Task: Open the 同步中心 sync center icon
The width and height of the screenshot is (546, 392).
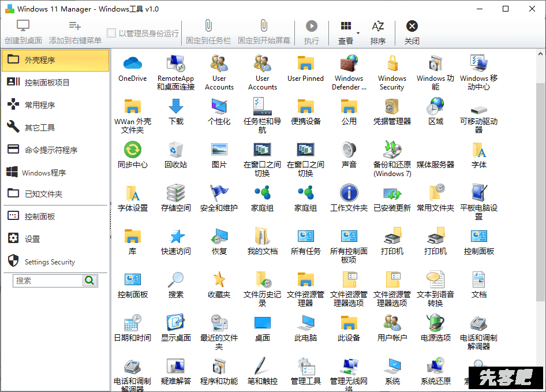Action: point(133,150)
